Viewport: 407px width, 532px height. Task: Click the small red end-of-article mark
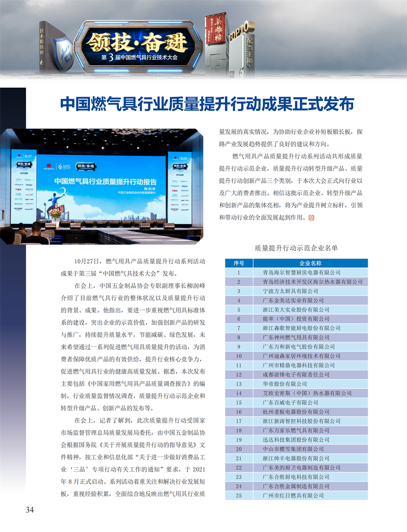311,217
